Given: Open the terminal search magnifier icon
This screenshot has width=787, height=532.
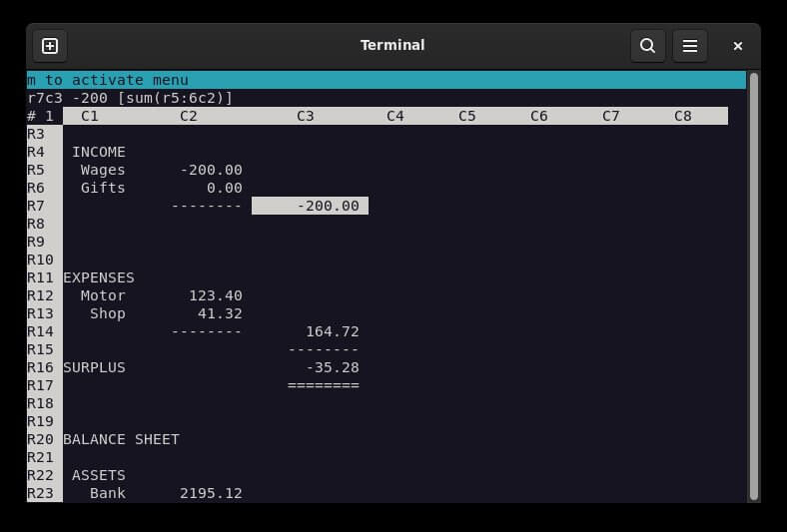Looking at the screenshot, I should pos(647,46).
